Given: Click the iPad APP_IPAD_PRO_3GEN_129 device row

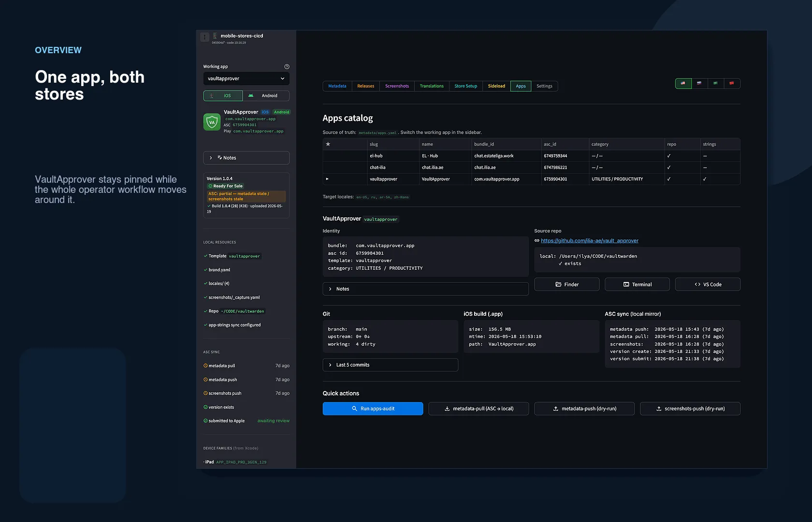Looking at the screenshot, I should point(235,462).
